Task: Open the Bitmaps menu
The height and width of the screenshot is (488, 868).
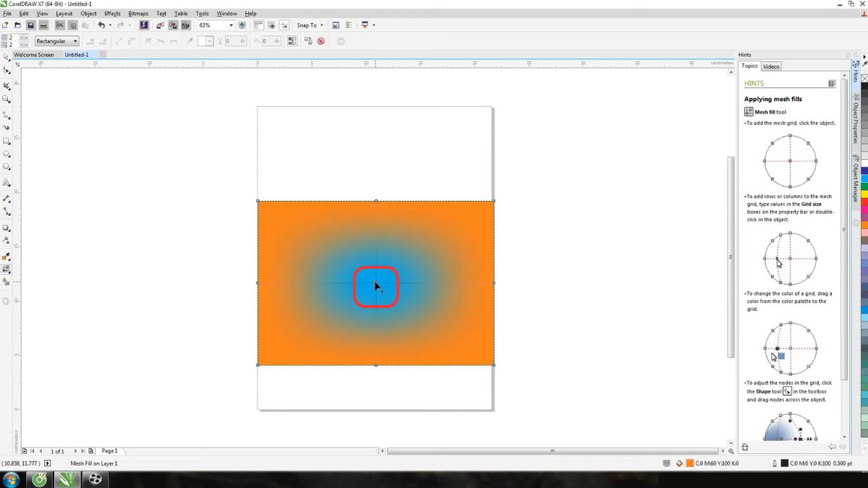Action: point(138,14)
